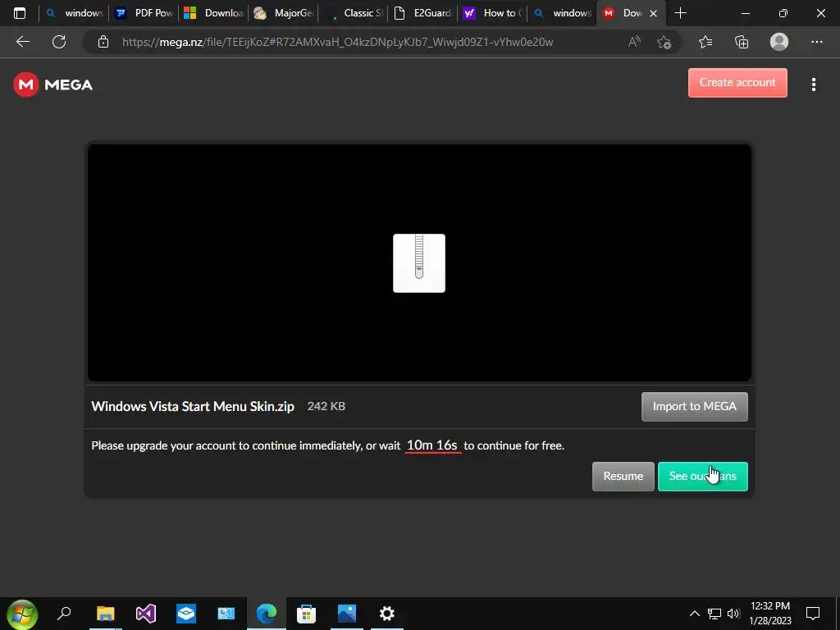Open the monitor-window app on the taskbar
The height and width of the screenshot is (630, 840).
(x=226, y=614)
